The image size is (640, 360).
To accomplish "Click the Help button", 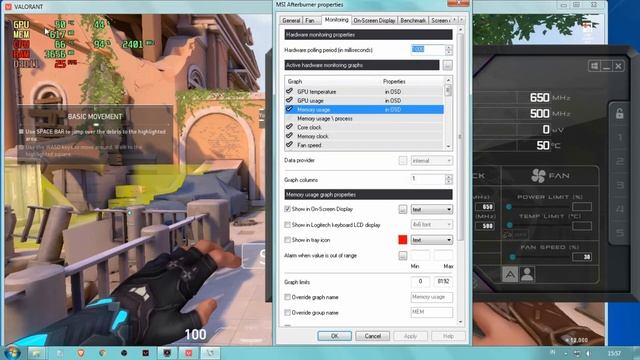I will [x=448, y=336].
